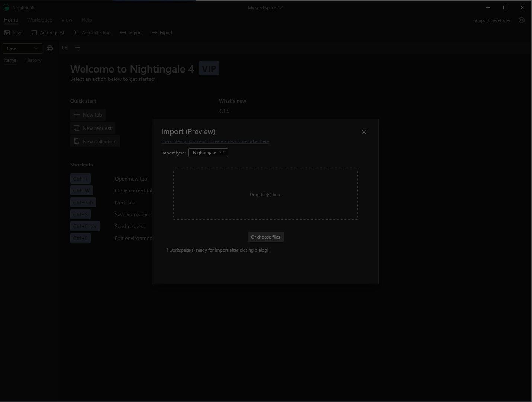Screen dimensions: 532x402
Task: Click the collapse sidebar icon above the tabs
Action: click(65, 48)
